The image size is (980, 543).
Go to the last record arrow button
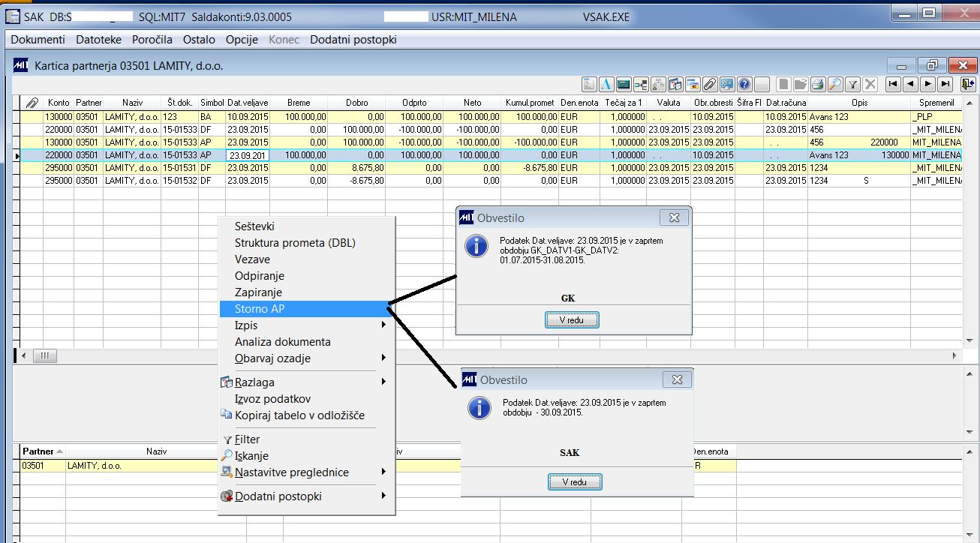945,84
